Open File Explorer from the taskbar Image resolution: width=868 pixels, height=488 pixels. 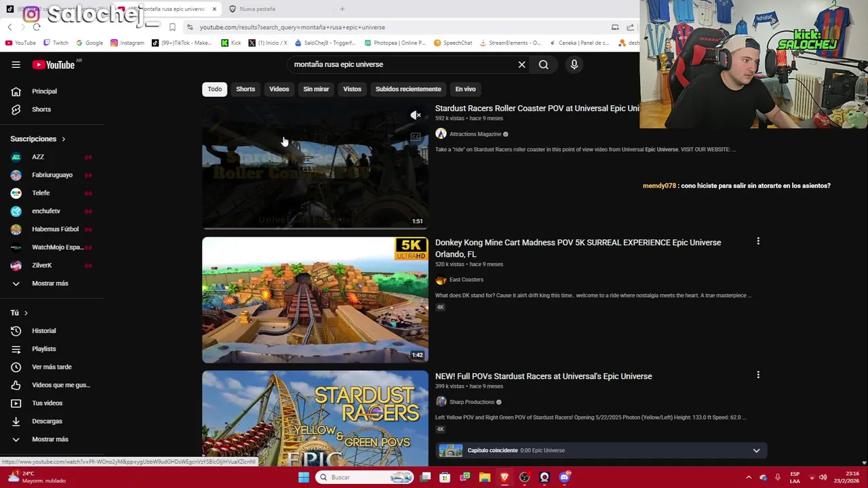[x=485, y=477]
